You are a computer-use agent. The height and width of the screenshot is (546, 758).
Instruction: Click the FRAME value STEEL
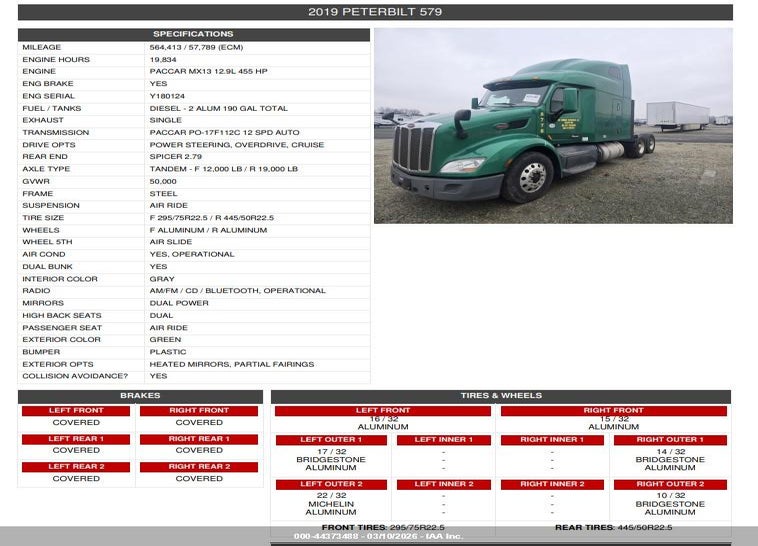[x=163, y=193]
